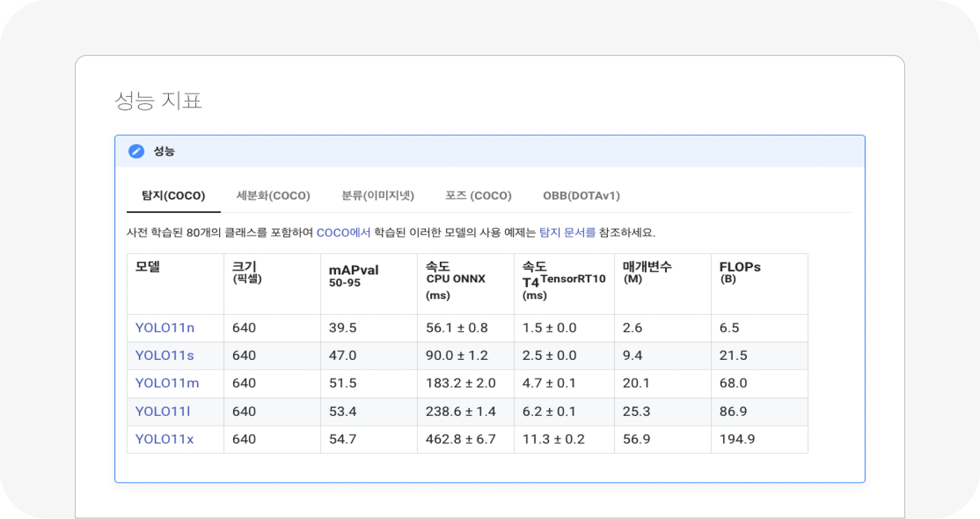Open the YOLO11x model link

click(x=164, y=439)
